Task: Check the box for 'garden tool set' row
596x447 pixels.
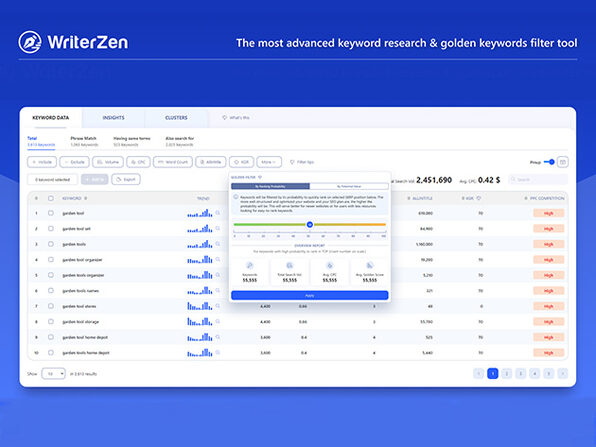Action: (x=51, y=228)
